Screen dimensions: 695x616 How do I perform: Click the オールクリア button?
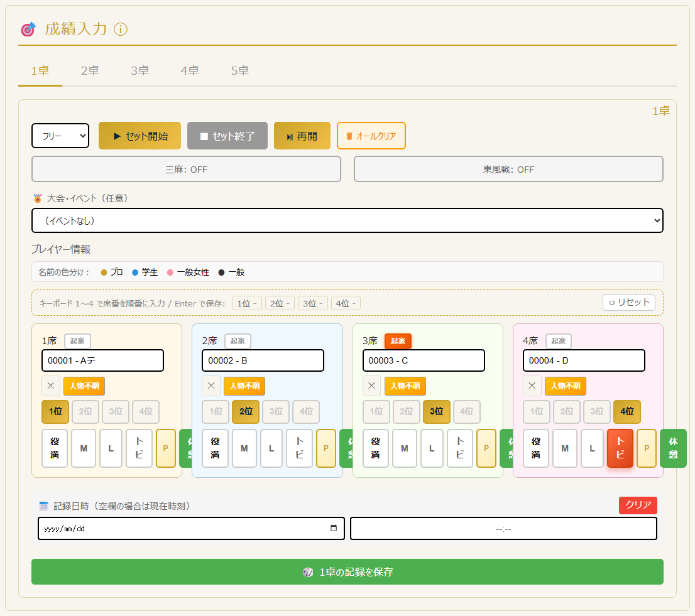[371, 136]
